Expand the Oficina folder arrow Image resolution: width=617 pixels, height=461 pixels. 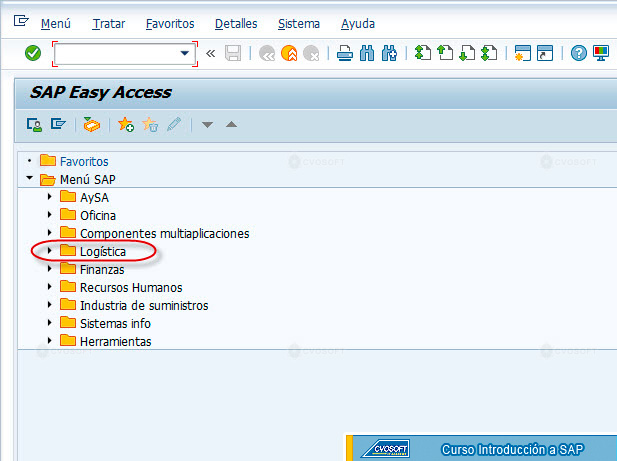point(50,214)
